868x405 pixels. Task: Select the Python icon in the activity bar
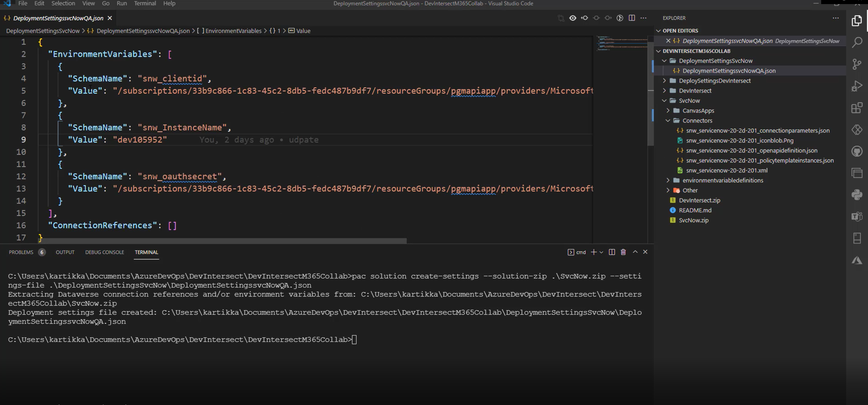click(857, 195)
